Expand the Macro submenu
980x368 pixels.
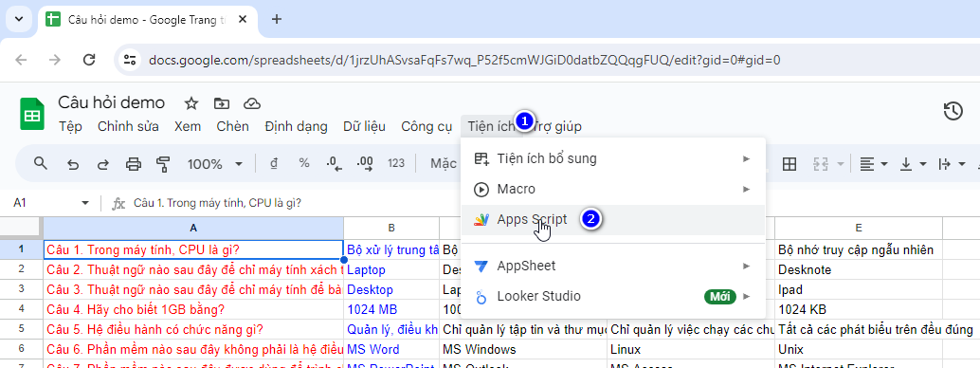pos(746,189)
